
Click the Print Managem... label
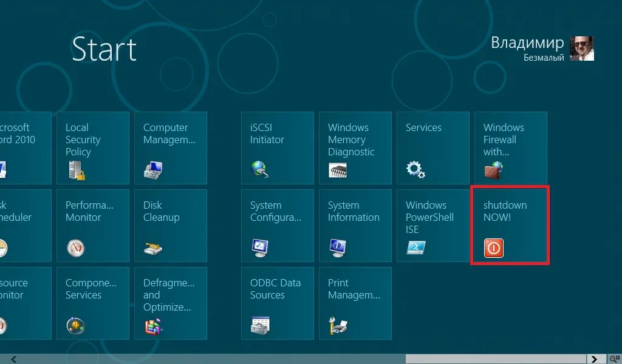tap(354, 289)
